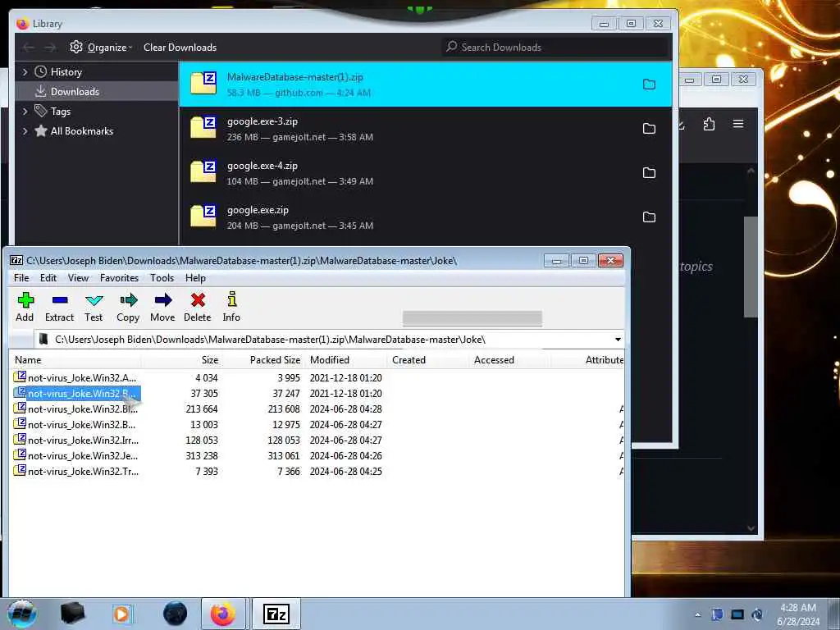The width and height of the screenshot is (840, 630).
Task: Click the Move toolbar button
Action: pyautogui.click(x=163, y=307)
